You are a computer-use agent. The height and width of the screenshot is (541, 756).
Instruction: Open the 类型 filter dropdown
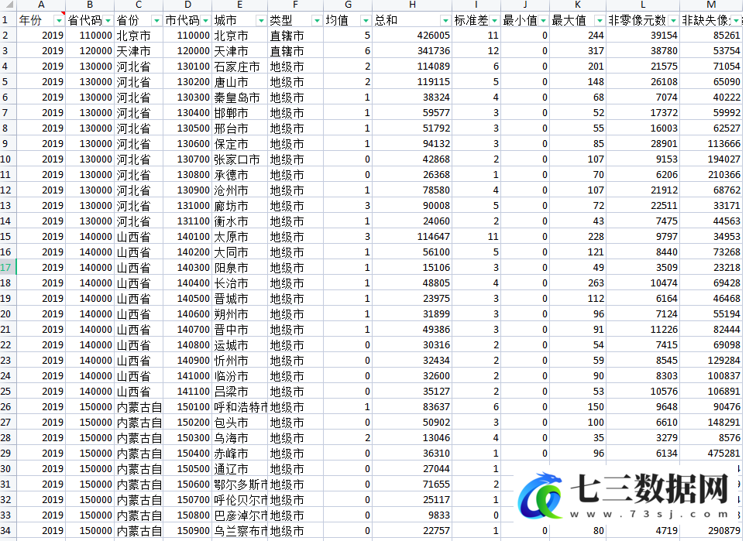point(317,21)
